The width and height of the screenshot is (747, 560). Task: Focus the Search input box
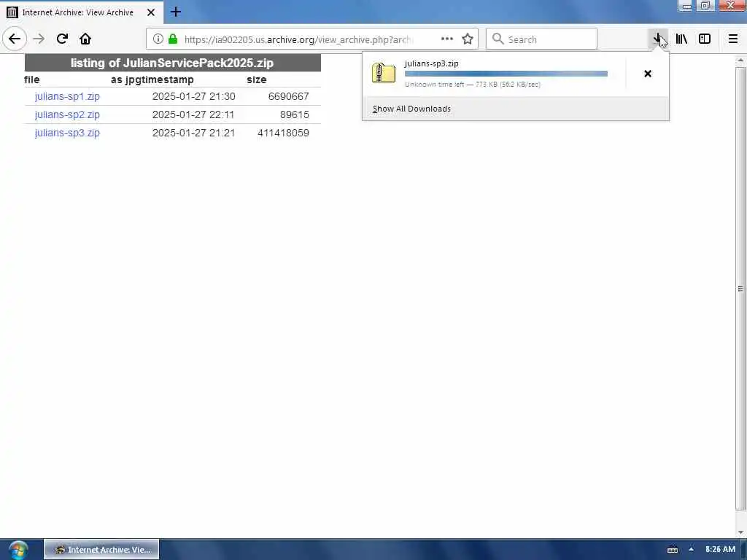tap(541, 39)
